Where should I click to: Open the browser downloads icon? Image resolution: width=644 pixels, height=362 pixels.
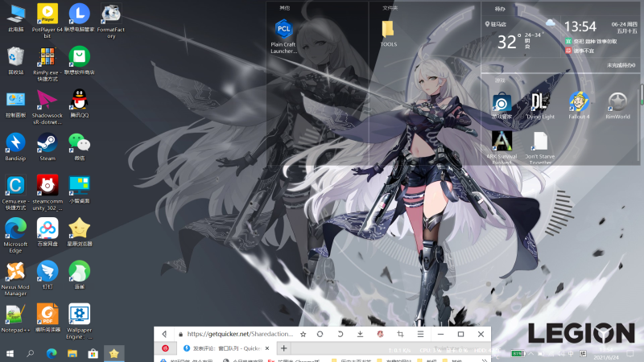(x=360, y=334)
